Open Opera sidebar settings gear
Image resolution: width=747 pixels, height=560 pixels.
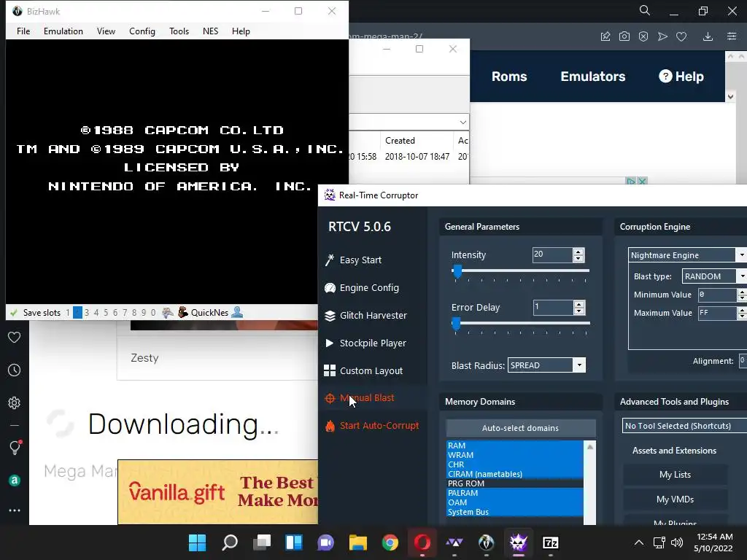[x=15, y=402]
